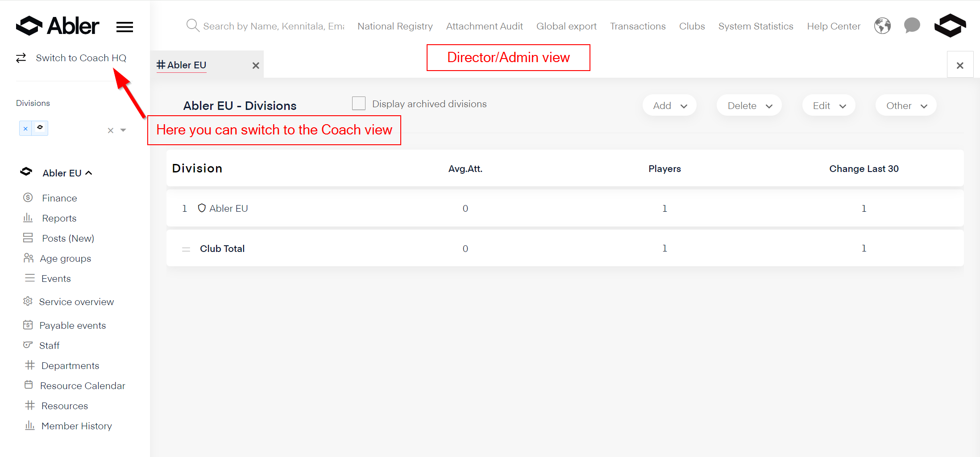Open Global export menu

(x=566, y=26)
